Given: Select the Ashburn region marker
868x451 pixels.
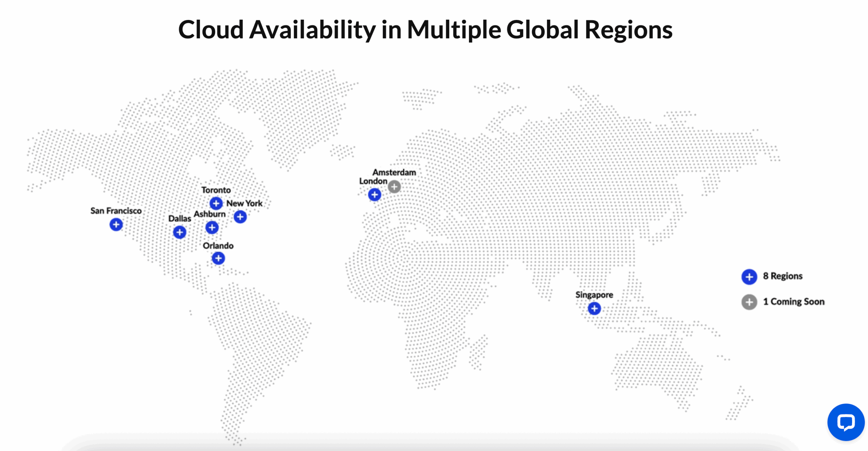Looking at the screenshot, I should tap(212, 227).
